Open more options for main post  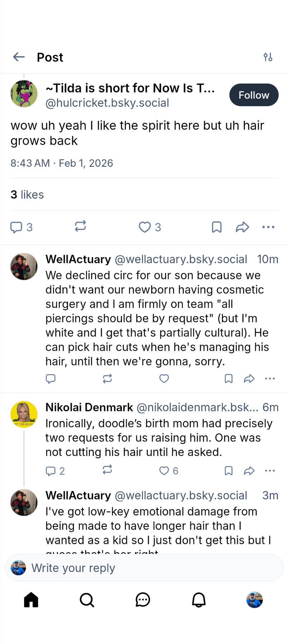pyautogui.click(x=268, y=227)
